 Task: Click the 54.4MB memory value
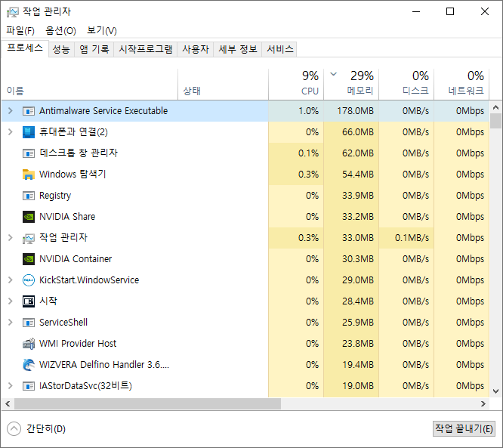coord(358,175)
